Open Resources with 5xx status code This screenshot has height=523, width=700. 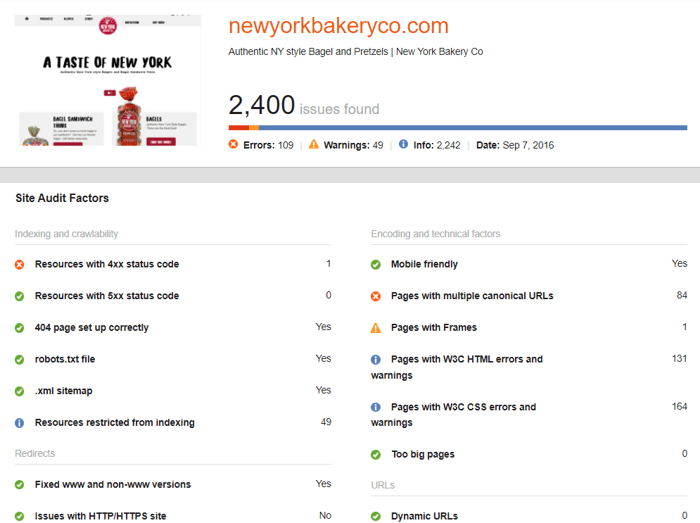(x=107, y=296)
